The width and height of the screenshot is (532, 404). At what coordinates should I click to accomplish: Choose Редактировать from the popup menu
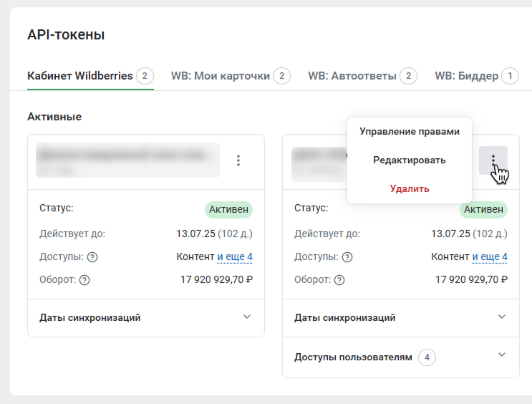(x=410, y=160)
